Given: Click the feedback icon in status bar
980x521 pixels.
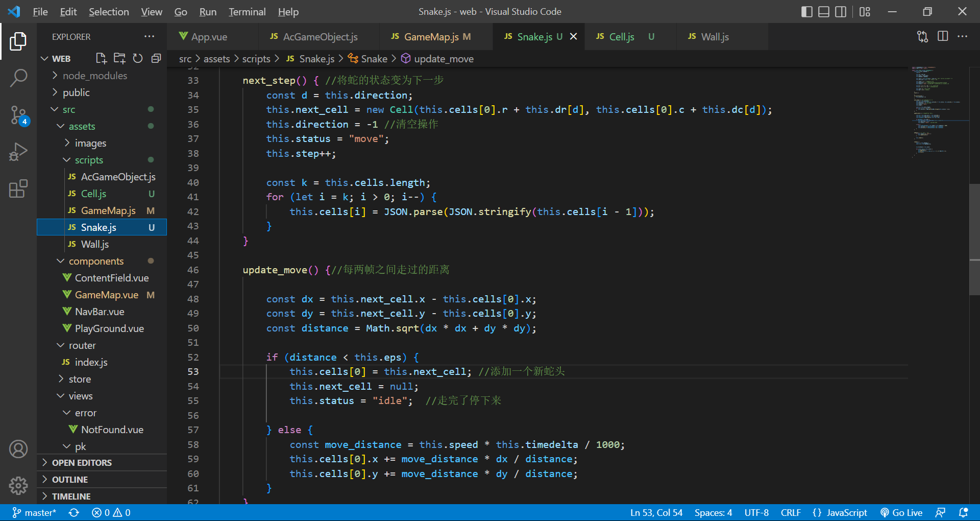Looking at the screenshot, I should (940, 512).
